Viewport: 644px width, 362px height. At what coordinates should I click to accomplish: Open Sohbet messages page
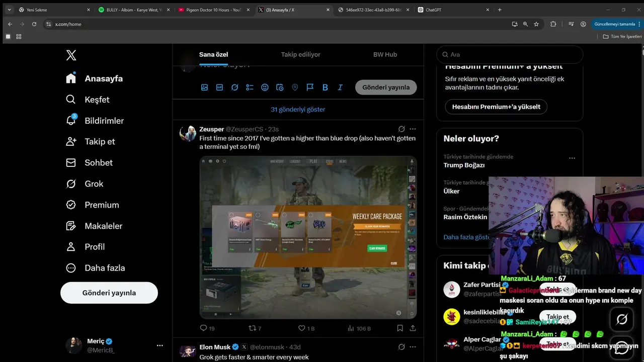pos(89,162)
